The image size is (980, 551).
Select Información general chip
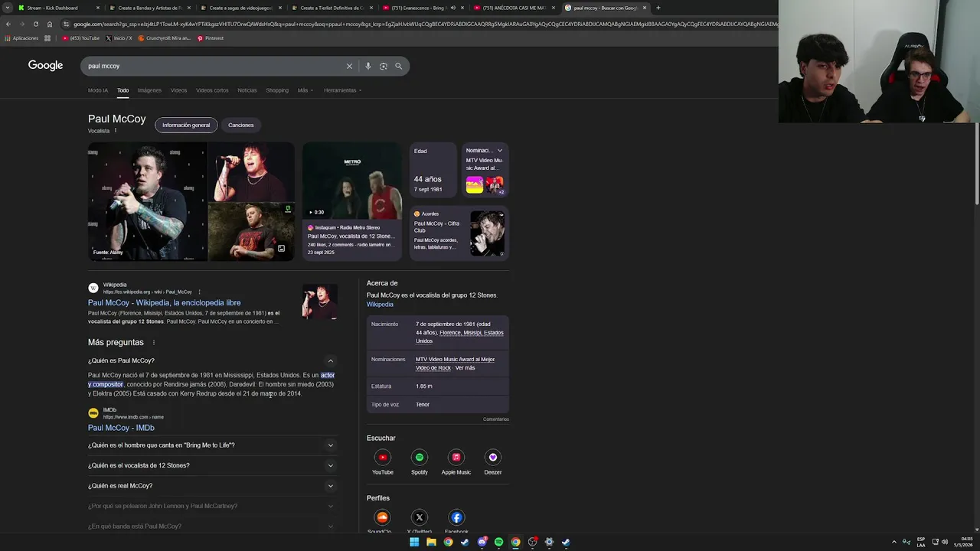(x=186, y=125)
